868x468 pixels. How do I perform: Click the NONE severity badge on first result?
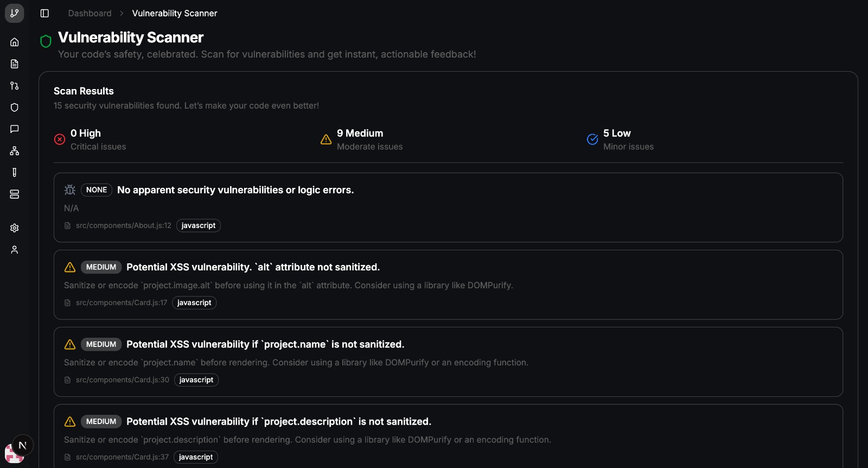[x=96, y=190]
